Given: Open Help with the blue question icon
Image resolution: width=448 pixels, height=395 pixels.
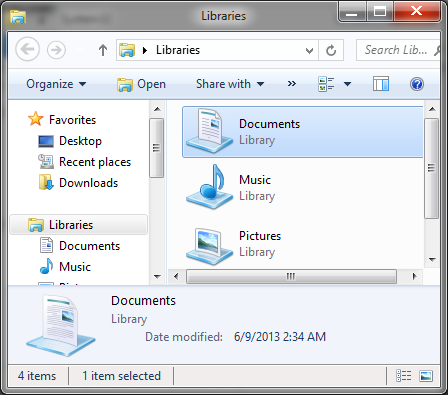Looking at the screenshot, I should click(x=417, y=84).
